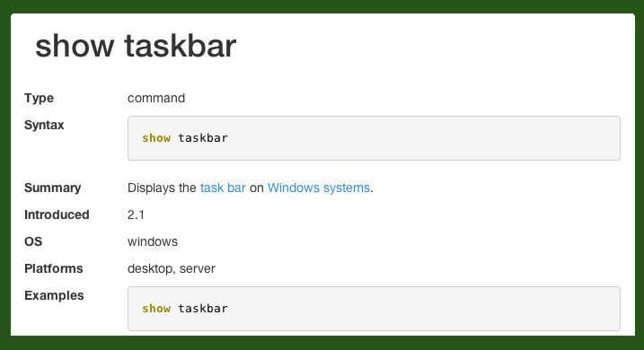644x350 pixels.
Task: Follow the 'Windows systems' link
Action: click(x=319, y=188)
